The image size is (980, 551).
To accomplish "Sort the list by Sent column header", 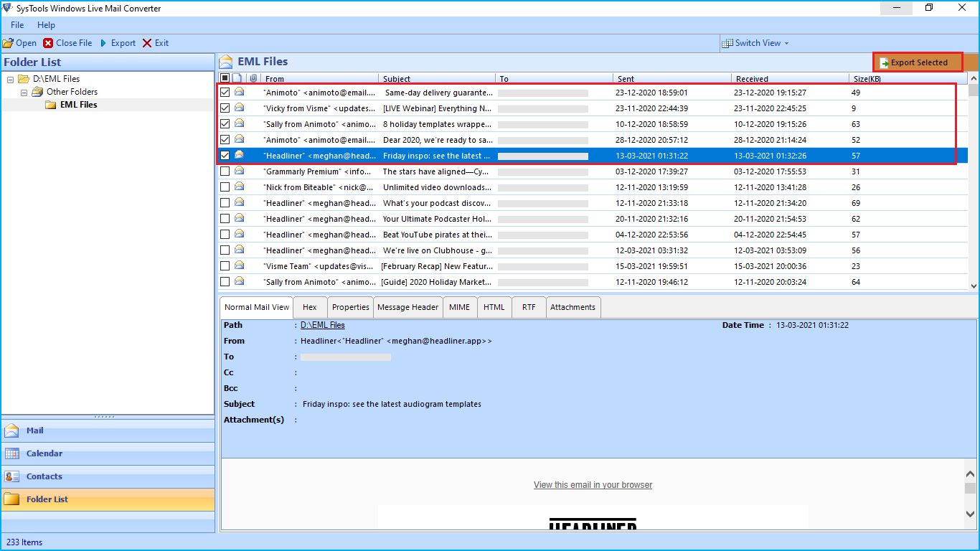I will tap(672, 79).
